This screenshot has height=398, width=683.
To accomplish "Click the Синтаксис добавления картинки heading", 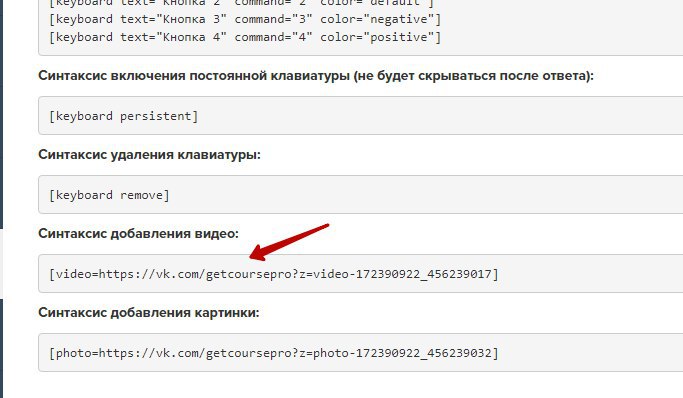I will (149, 313).
